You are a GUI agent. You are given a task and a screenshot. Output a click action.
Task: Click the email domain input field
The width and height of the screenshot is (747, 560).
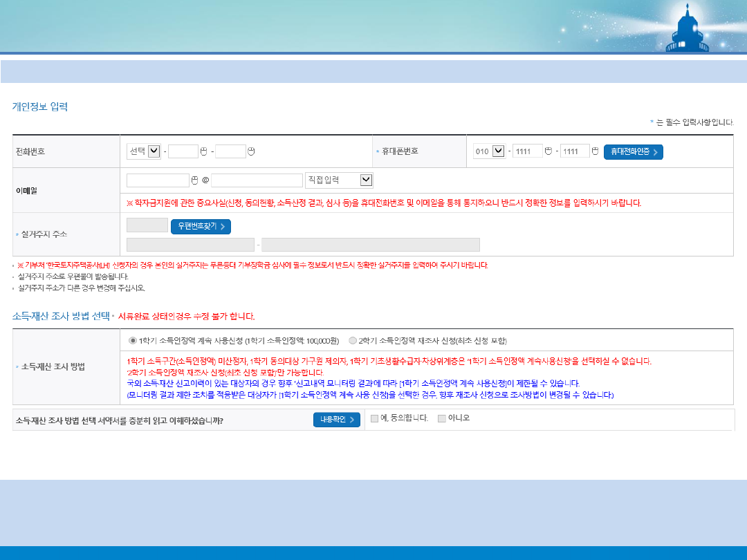[x=257, y=180]
